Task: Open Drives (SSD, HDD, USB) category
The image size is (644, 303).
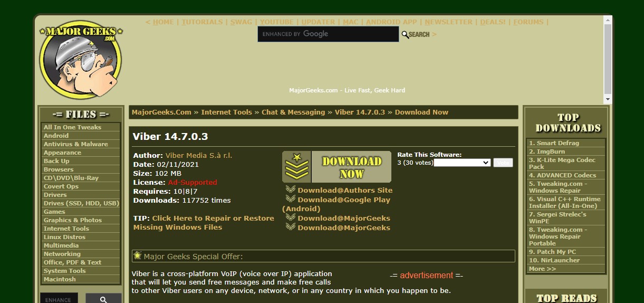Action: coord(81,203)
